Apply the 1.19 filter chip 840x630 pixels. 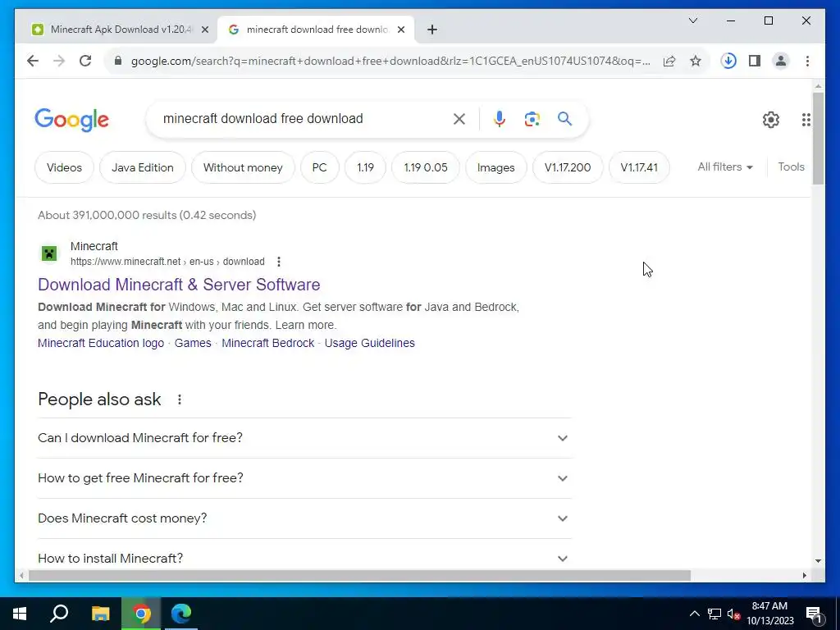(x=365, y=167)
